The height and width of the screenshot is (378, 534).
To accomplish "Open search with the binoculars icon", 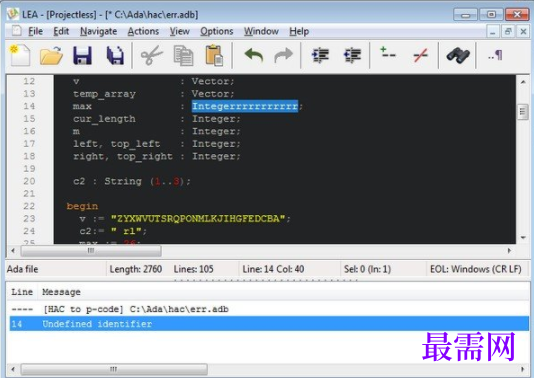I will coord(458,55).
